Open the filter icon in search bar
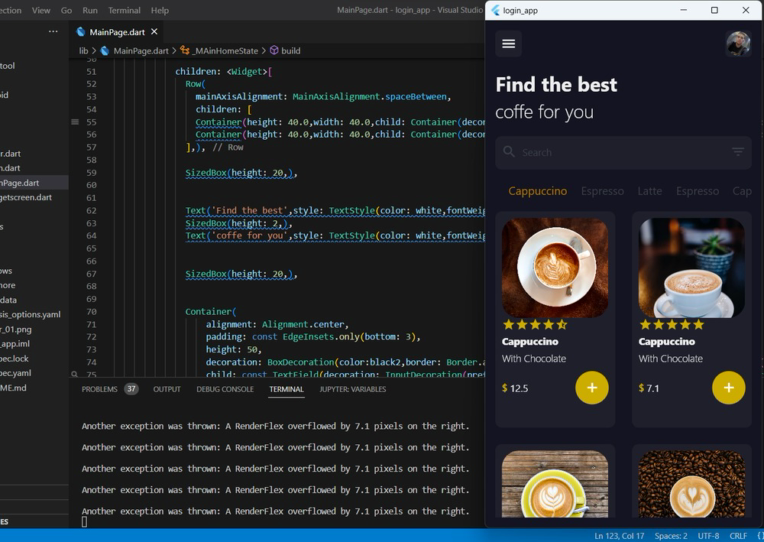Viewport: 764px width, 542px height. point(738,152)
